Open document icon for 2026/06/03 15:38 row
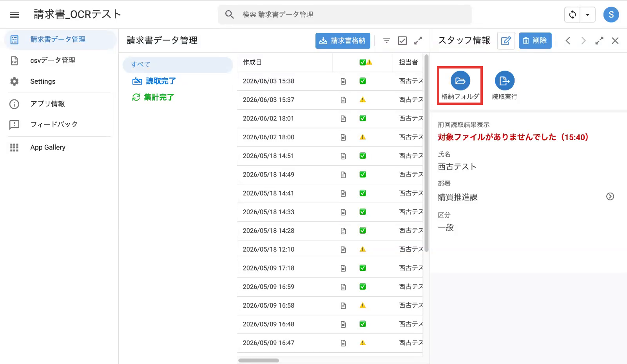Screen dimensions: 627x364 coord(343,81)
